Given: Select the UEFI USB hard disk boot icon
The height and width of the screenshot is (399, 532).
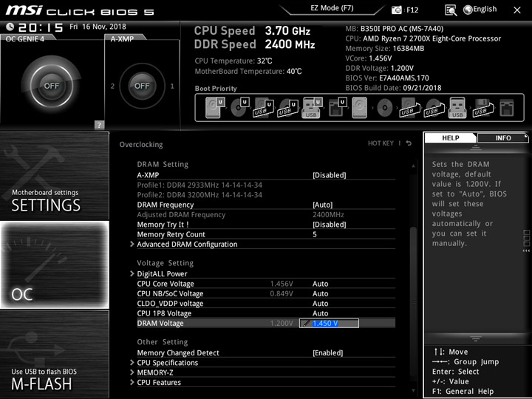Looking at the screenshot, I should click(x=264, y=108).
